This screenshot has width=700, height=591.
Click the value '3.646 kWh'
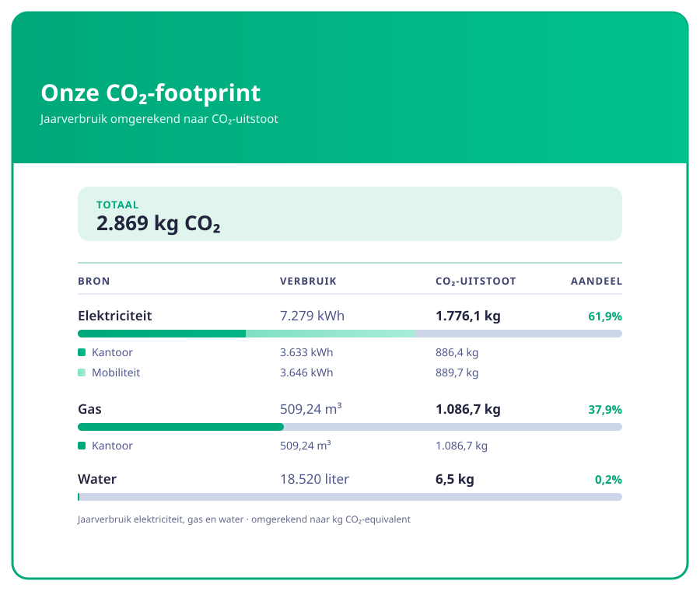(x=306, y=372)
